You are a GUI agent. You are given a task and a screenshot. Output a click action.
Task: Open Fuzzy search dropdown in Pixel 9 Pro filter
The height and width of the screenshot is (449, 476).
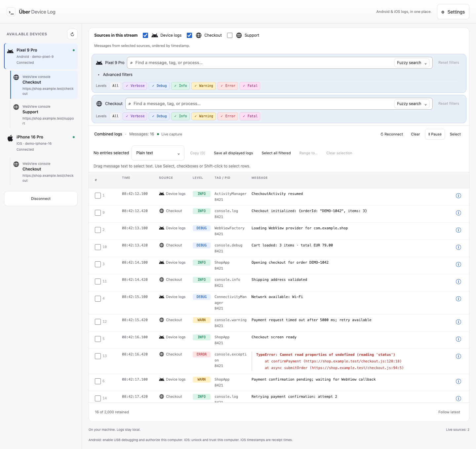coord(412,63)
